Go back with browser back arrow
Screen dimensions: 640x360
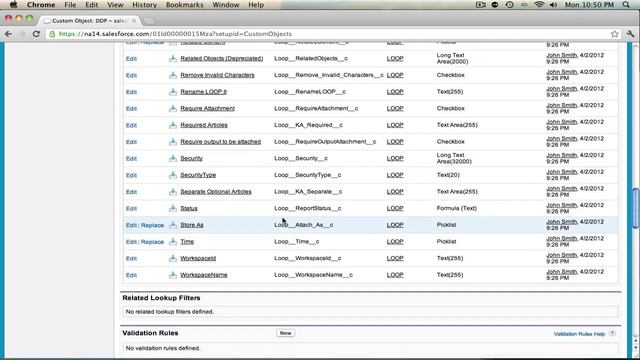(8, 34)
